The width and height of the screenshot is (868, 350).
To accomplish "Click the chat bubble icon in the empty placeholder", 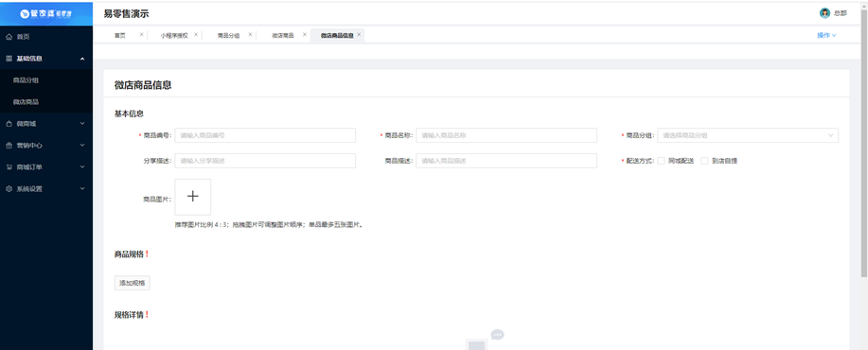I will tap(497, 335).
